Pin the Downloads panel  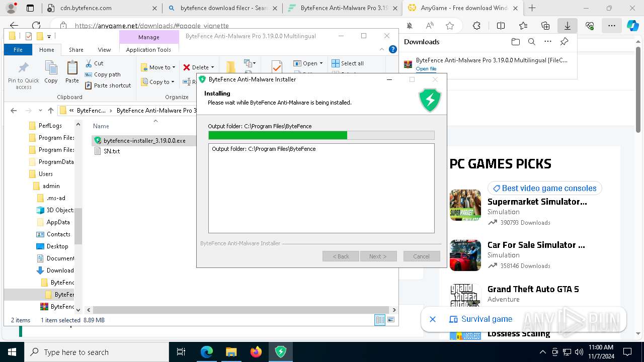564,42
